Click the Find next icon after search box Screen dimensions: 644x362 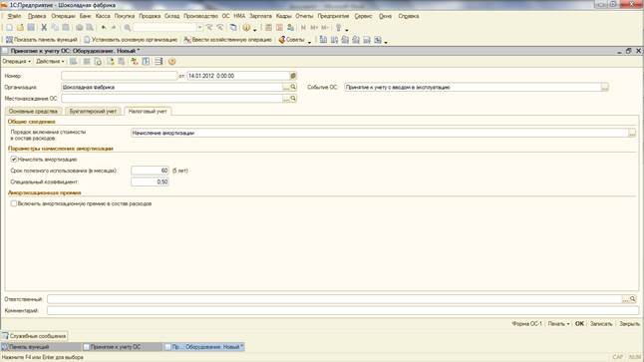[x=209, y=28]
